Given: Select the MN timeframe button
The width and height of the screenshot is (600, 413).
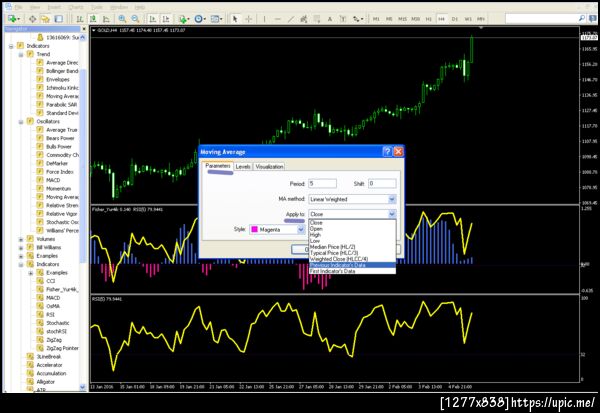Looking at the screenshot, I should click(x=481, y=19).
